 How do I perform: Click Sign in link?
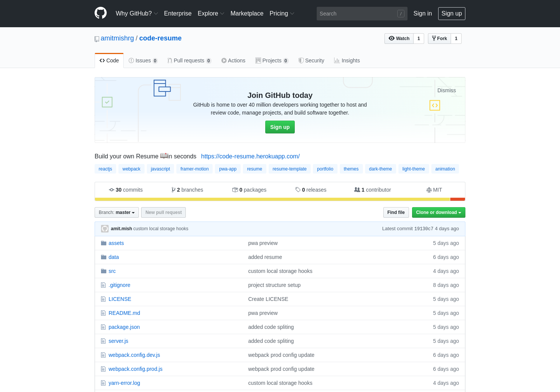click(423, 14)
